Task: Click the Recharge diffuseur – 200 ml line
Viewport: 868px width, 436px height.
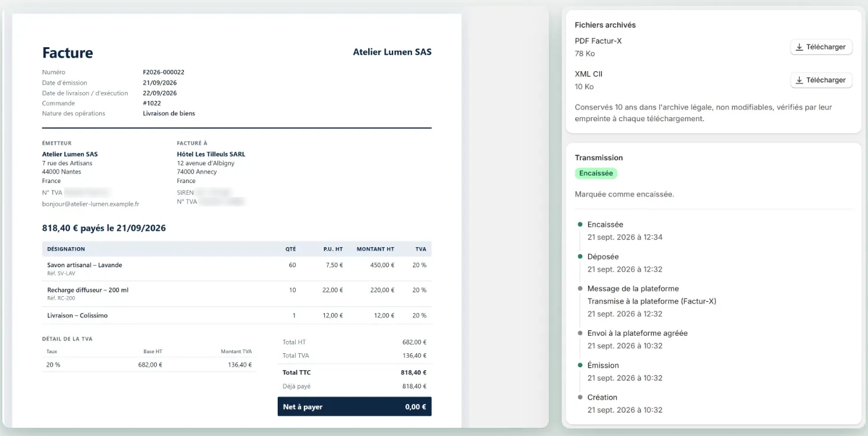Action: click(237, 294)
